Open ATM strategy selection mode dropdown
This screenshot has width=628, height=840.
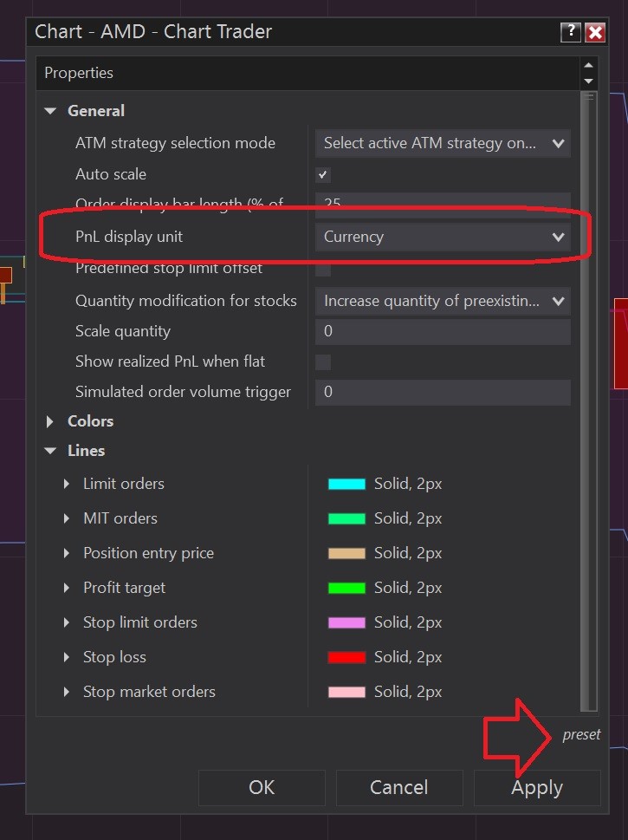[442, 143]
